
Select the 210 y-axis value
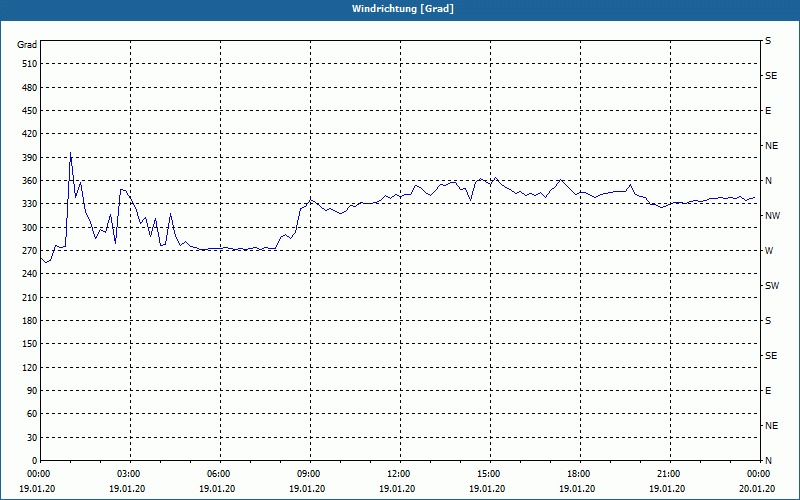click(30, 297)
